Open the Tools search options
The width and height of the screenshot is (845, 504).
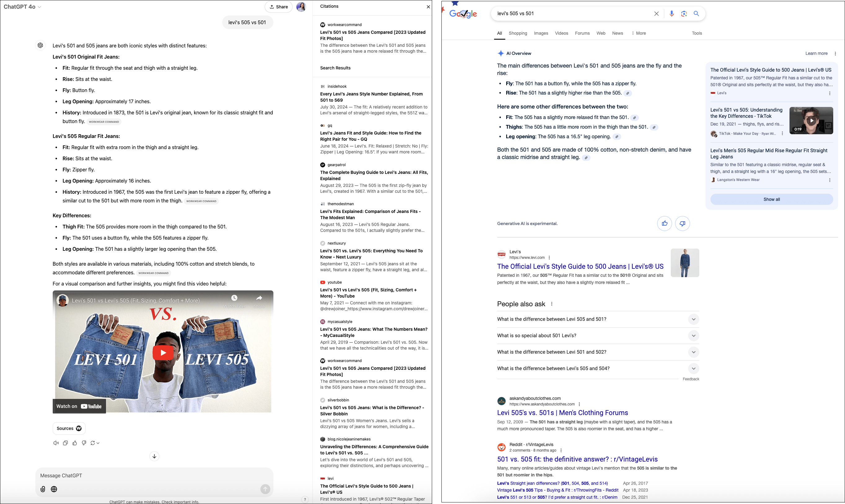tap(697, 33)
